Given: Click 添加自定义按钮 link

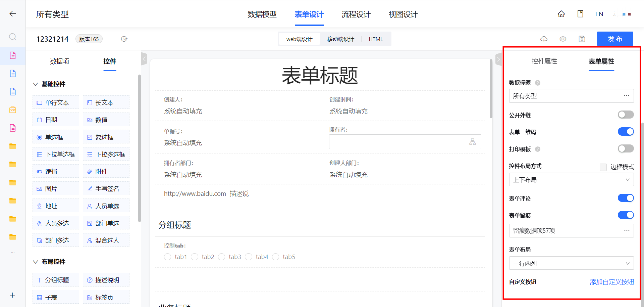Looking at the screenshot, I should click(612, 282).
